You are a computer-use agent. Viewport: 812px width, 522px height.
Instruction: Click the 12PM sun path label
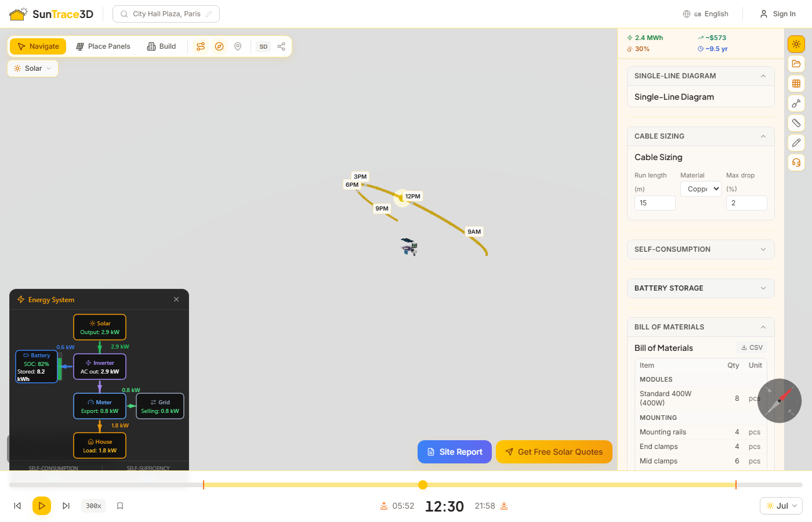point(413,197)
